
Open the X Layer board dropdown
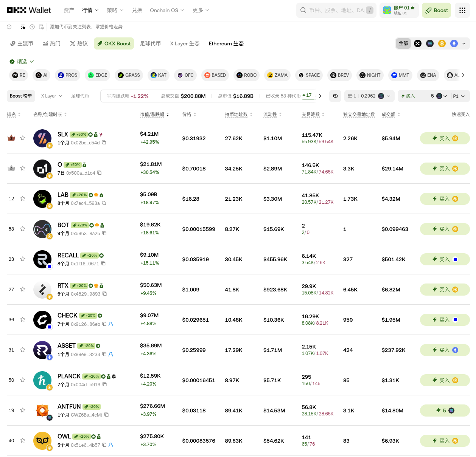click(x=51, y=96)
